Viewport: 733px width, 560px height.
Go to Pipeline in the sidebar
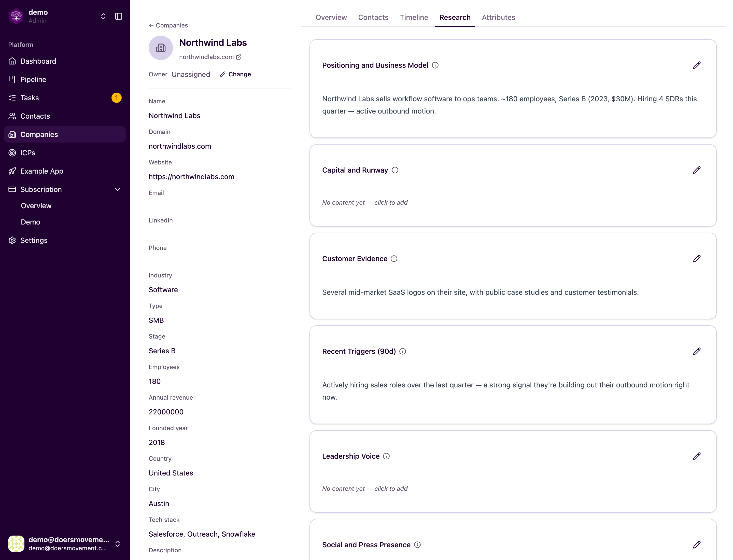pyautogui.click(x=65, y=79)
